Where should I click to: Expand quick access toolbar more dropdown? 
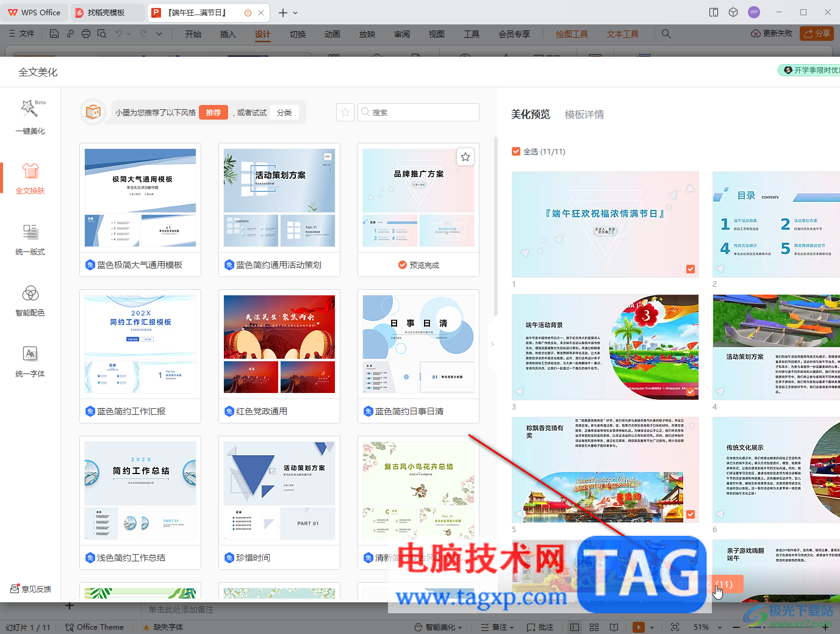159,34
